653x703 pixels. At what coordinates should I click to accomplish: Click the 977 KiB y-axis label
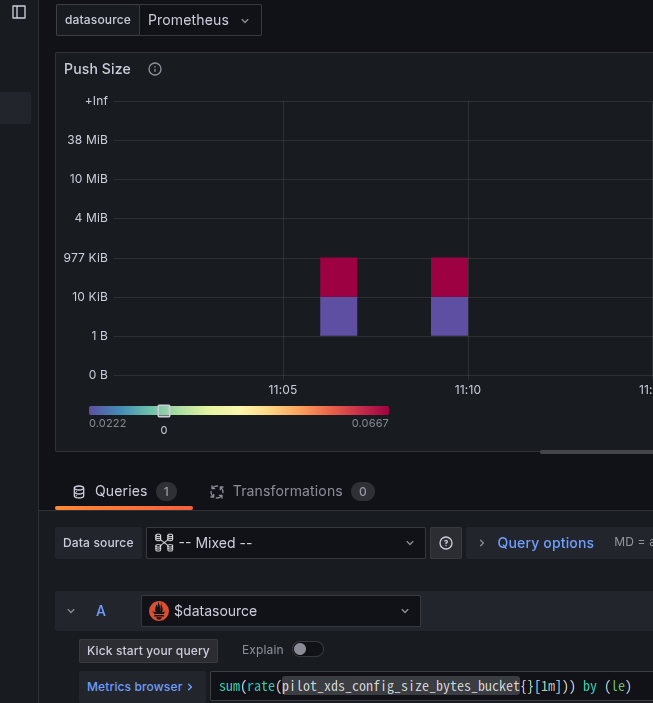point(86,258)
